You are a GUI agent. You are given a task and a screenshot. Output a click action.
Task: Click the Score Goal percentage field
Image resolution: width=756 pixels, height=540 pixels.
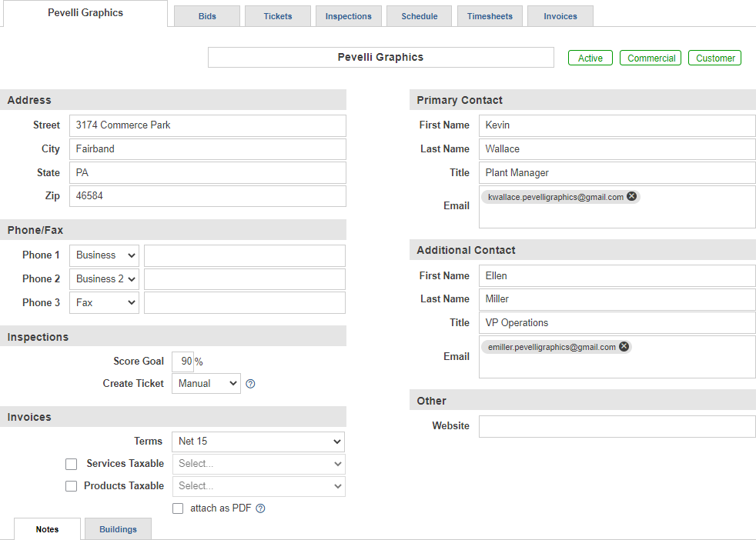point(183,362)
